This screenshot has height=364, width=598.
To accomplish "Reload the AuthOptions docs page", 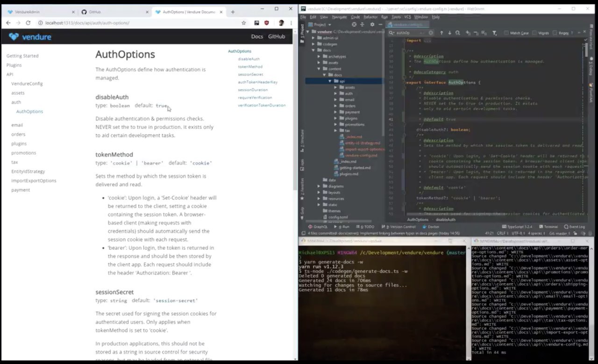I will 28,22.
